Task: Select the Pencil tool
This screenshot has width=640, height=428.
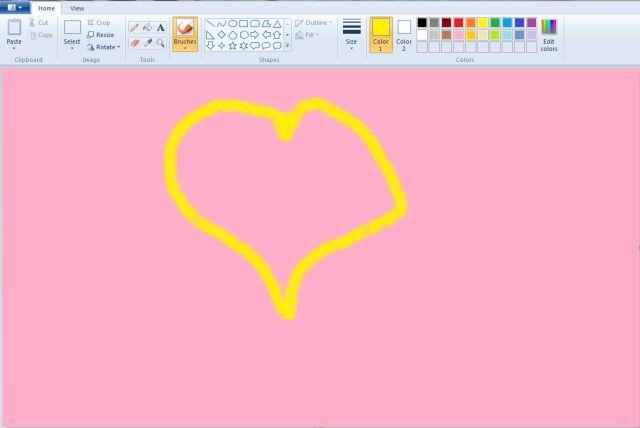Action: coord(134,28)
